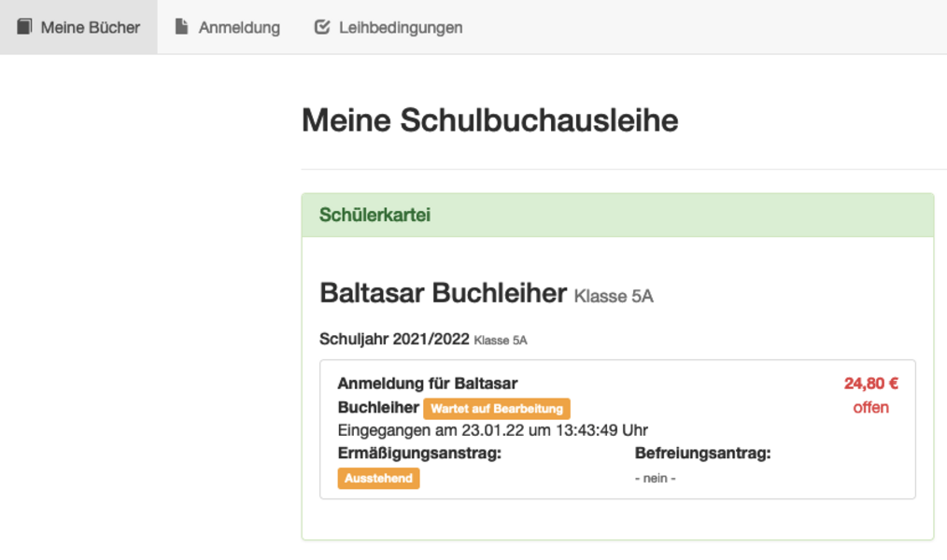Click the Meine Schulbuchausleihe heading
947x560 pixels.
coord(489,120)
